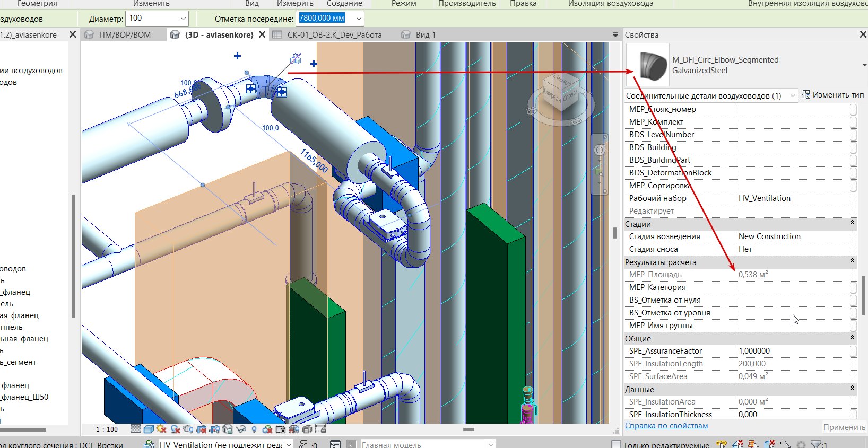
Task: Click the Select Links icon in status bar
Action: coord(722,444)
